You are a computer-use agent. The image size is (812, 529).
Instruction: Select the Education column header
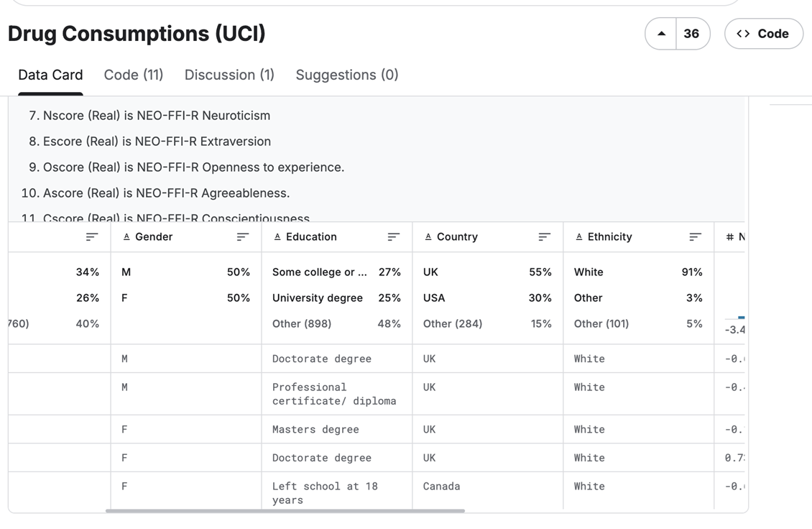[311, 236]
